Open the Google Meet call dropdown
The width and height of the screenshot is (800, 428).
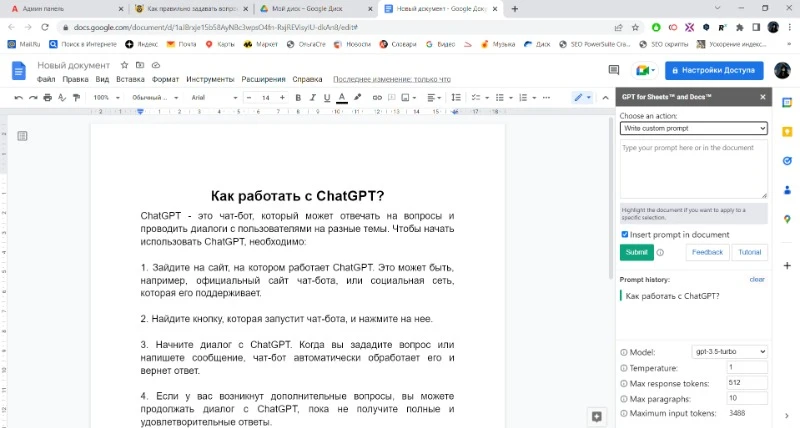coord(644,70)
